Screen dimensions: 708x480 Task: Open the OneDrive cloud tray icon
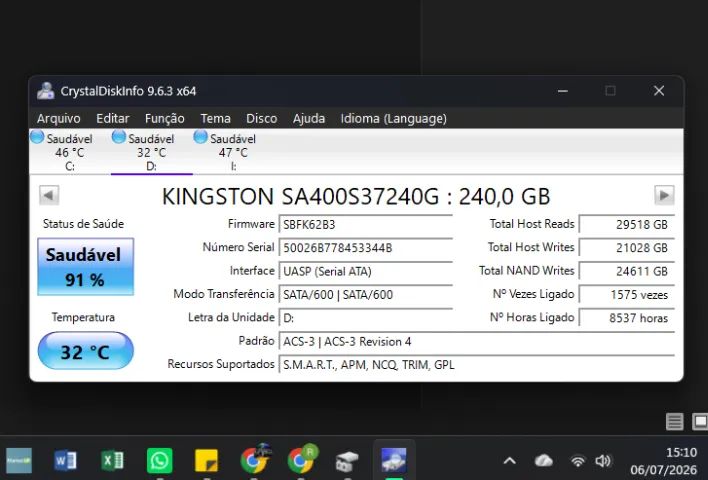click(544, 461)
